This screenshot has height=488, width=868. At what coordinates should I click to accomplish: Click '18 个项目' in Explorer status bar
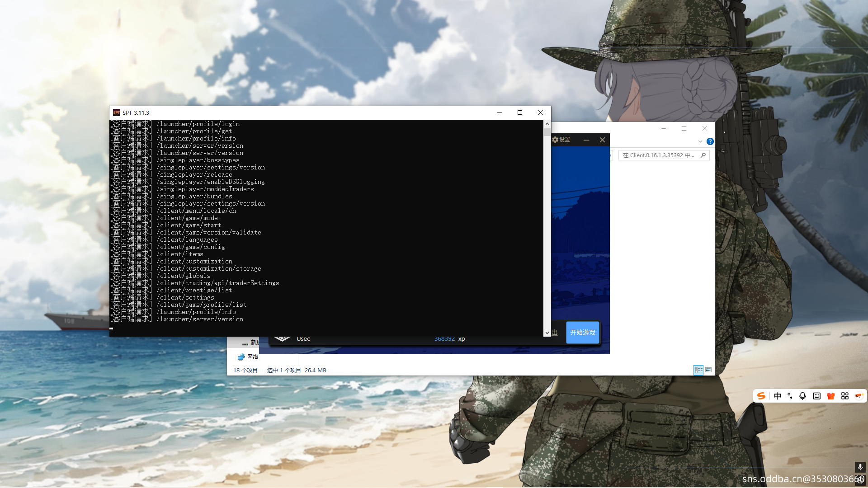(x=245, y=371)
